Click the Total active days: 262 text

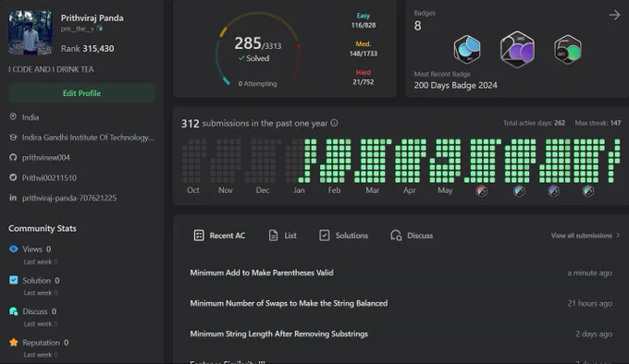(534, 123)
